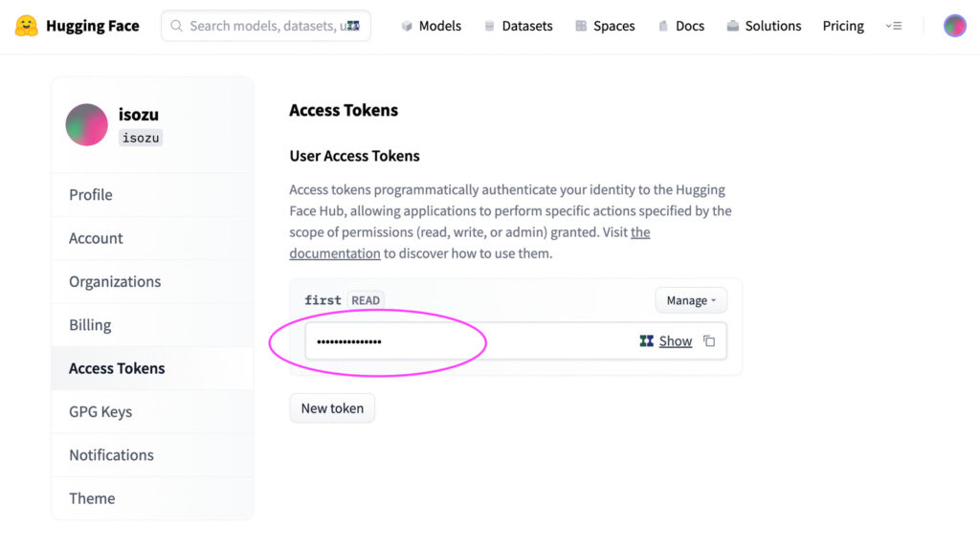
Task: Copy the token with clipboard icon
Action: click(709, 341)
